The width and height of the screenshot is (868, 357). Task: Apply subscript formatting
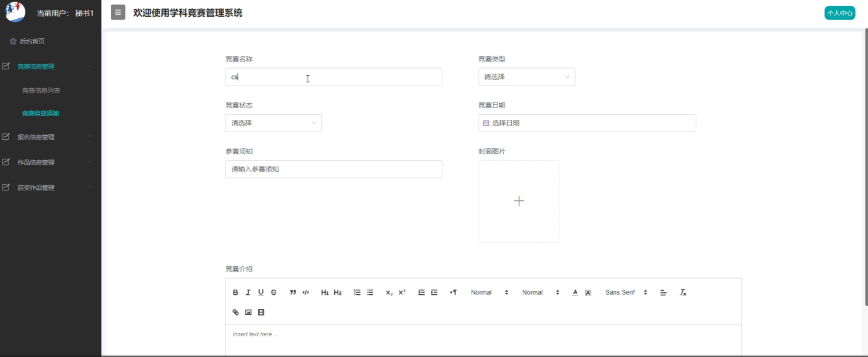pos(389,293)
